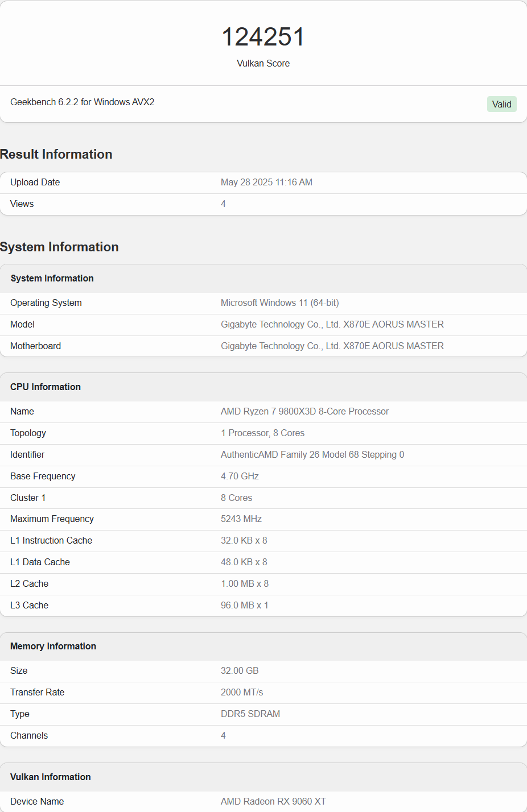Click the Model value X870E AORUS MASTER
This screenshot has width=527, height=812.
[332, 325]
